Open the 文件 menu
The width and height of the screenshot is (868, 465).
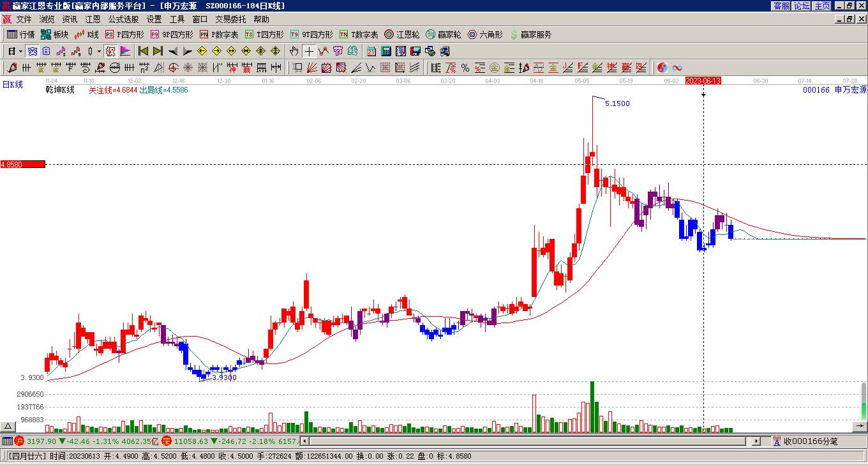(x=24, y=19)
